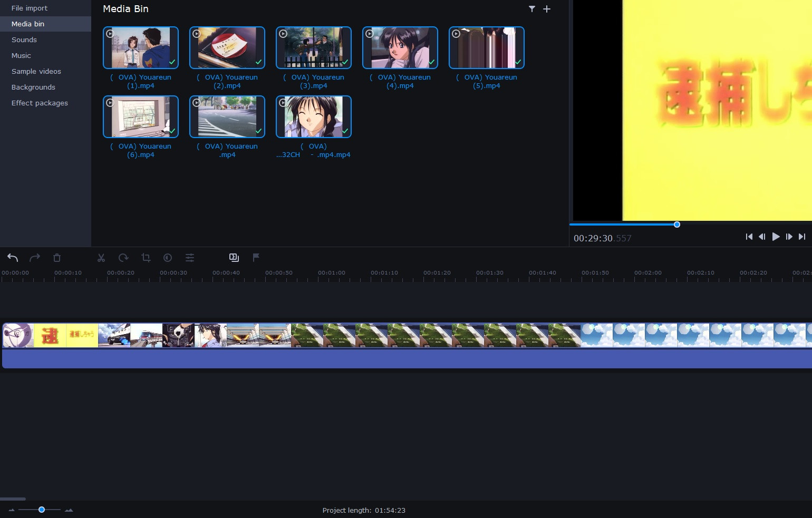Click the preview icon on Youareun (2).mp4
The image size is (812, 518).
coord(197,34)
